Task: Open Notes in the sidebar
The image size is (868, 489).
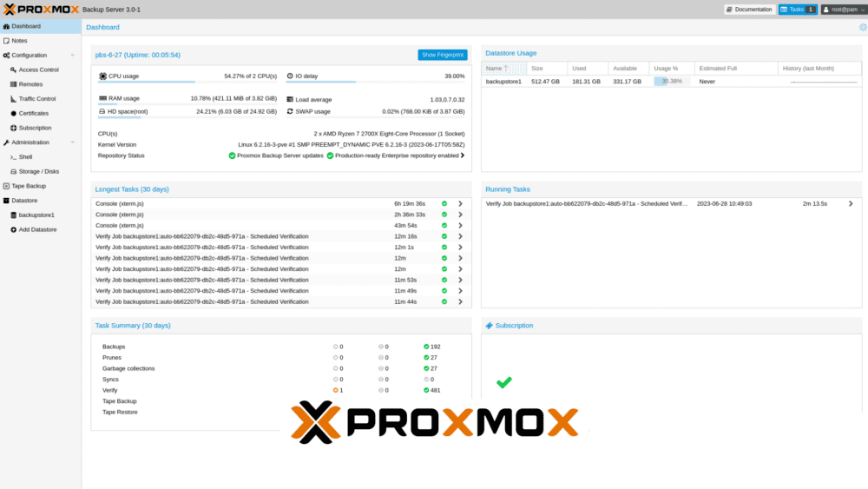Action: click(x=19, y=41)
